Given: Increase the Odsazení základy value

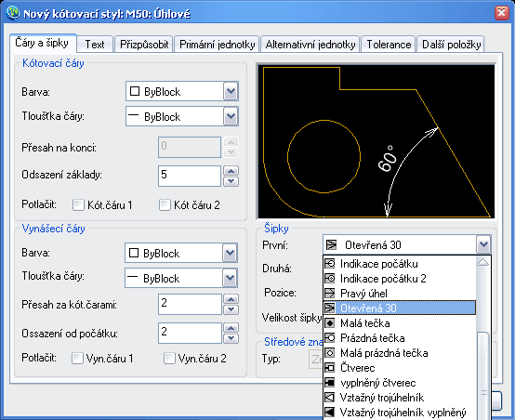Looking at the screenshot, I should [x=231, y=171].
